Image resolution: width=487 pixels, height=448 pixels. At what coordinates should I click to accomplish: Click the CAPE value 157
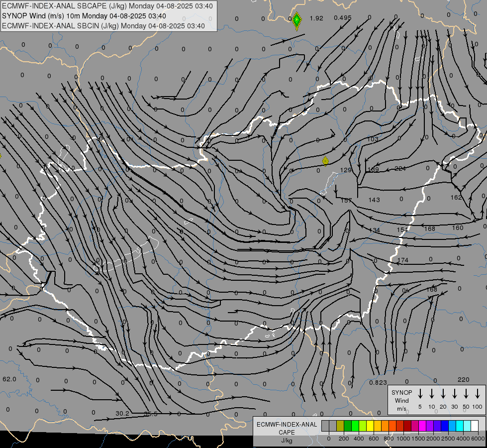pyautogui.click(x=346, y=200)
